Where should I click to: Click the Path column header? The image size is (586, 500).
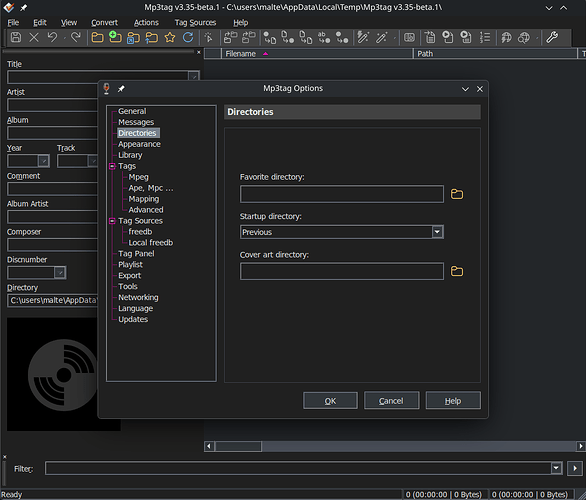tap(495, 54)
